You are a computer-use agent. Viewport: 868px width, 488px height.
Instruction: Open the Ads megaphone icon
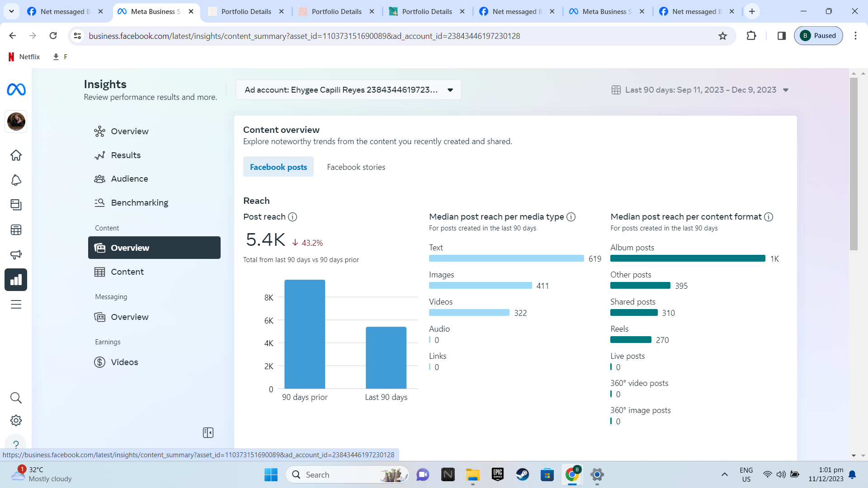coord(16,255)
